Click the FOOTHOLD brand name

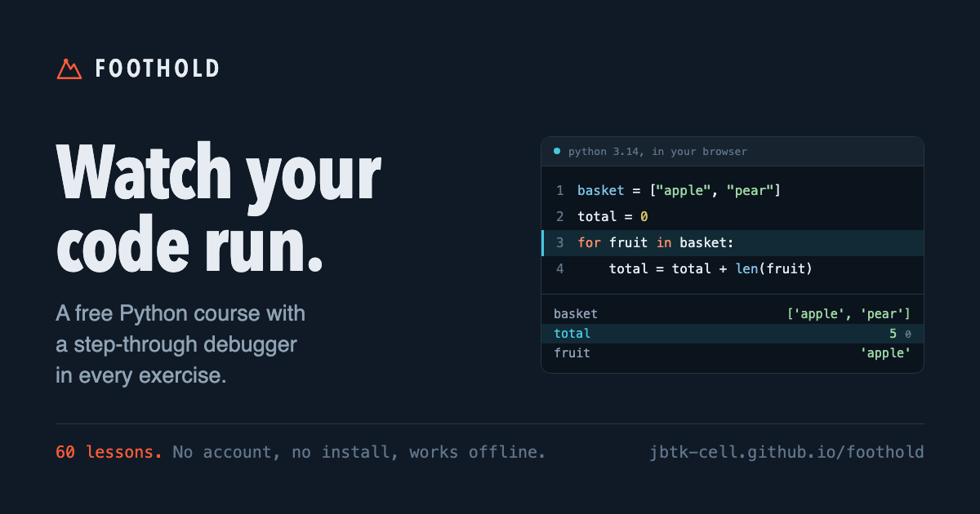(x=158, y=69)
